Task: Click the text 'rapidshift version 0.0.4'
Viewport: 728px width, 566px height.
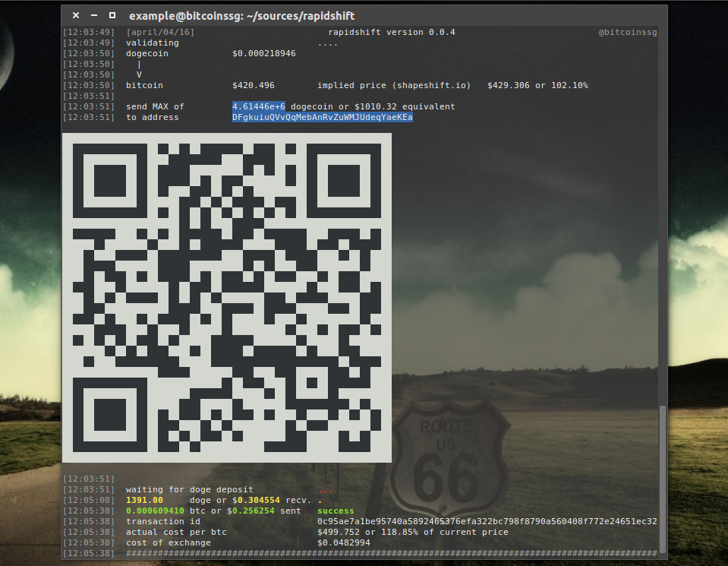Action: click(392, 32)
